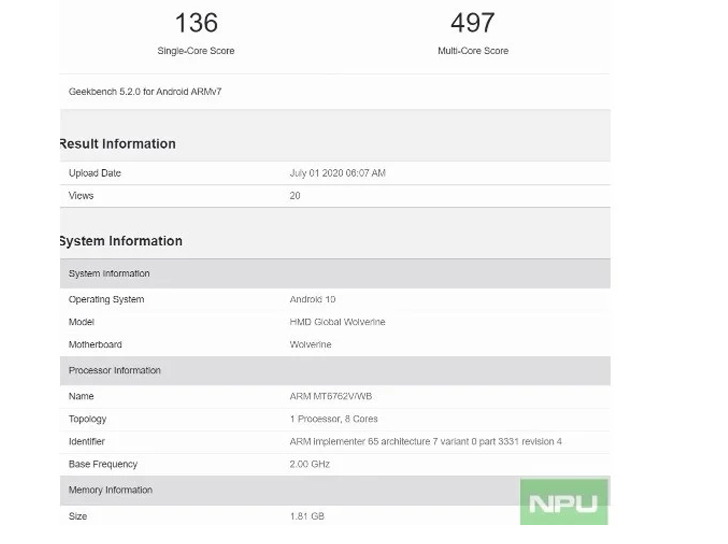Select the HMD Global Wolverine model value
Image resolution: width=728 pixels, height=544 pixels.
pyautogui.click(x=338, y=322)
